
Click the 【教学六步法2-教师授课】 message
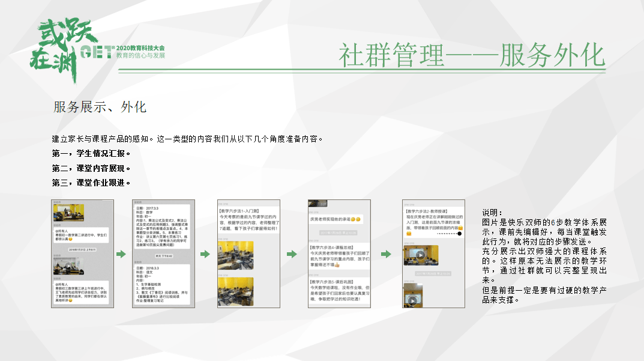click(x=434, y=222)
